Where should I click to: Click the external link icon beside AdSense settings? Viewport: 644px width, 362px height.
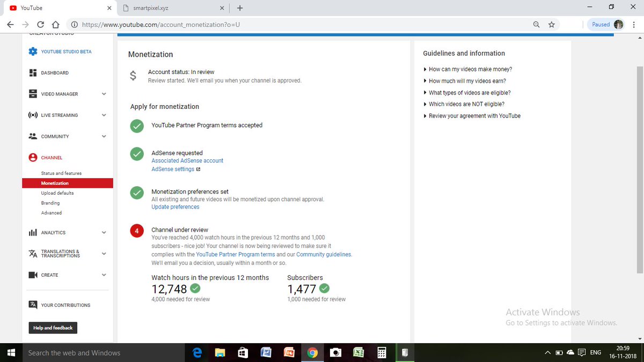click(x=198, y=169)
